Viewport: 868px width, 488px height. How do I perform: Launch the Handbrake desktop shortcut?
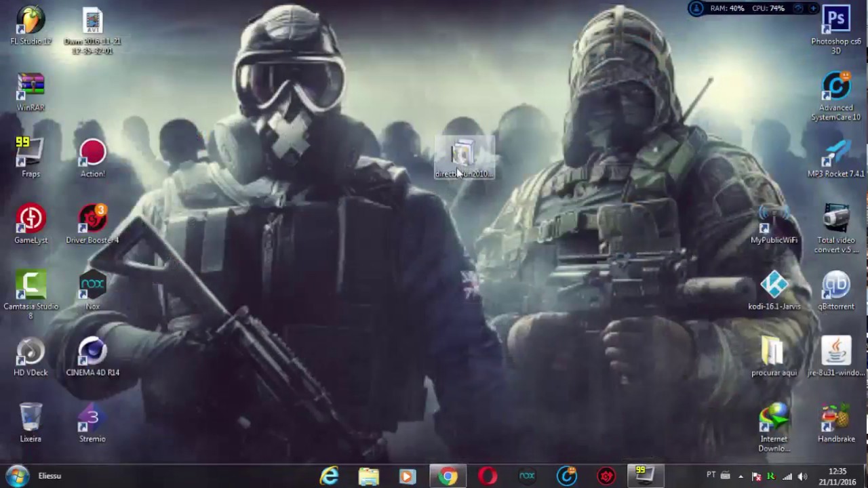pos(836,422)
